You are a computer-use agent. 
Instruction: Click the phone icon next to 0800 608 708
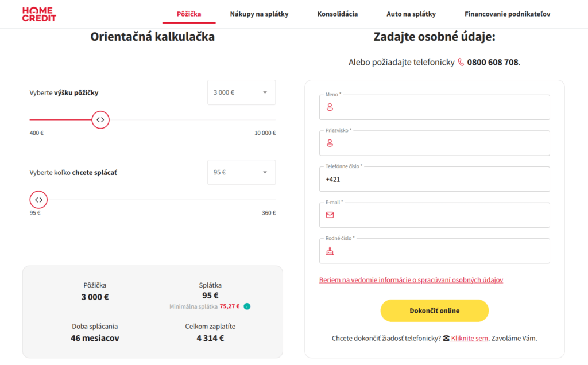point(461,61)
